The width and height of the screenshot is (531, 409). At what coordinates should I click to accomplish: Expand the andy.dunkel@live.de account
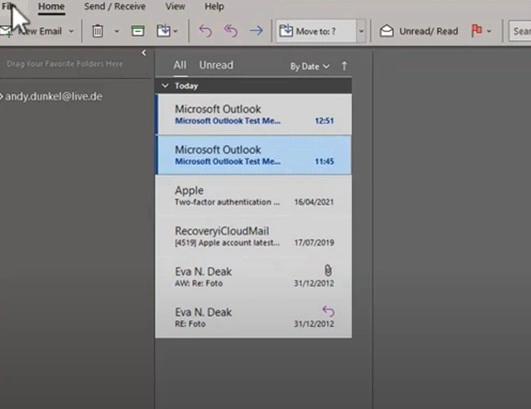(1, 96)
